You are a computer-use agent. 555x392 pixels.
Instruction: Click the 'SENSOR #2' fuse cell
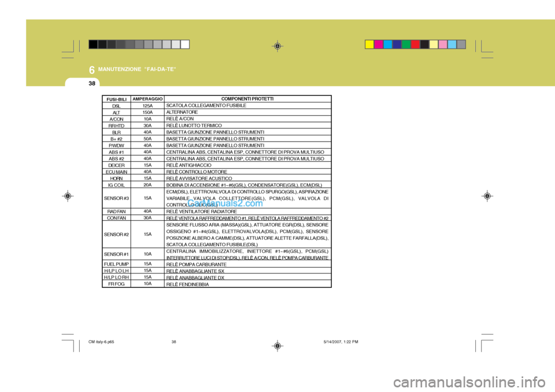pos(116,234)
